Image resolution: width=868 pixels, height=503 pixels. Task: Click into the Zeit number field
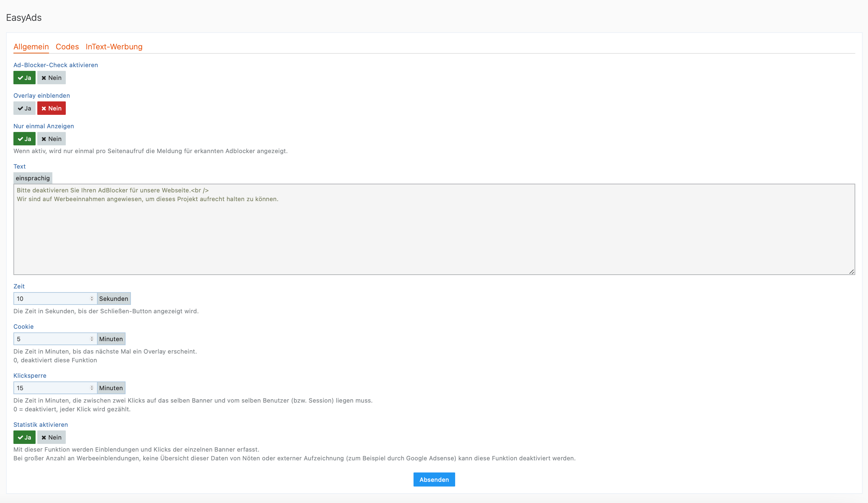52,299
